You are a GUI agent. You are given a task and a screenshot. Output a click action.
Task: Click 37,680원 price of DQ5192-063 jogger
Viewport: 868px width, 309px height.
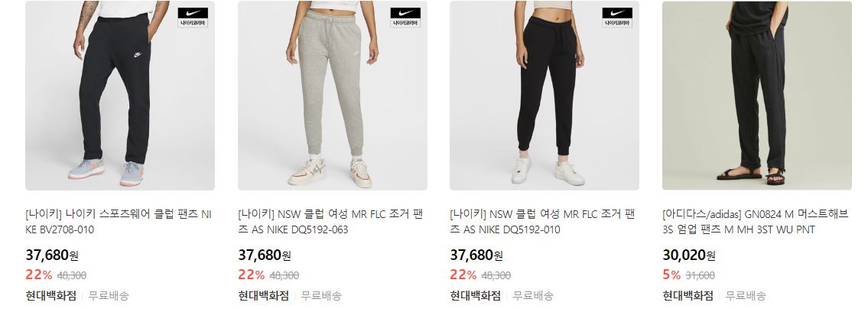265,255
